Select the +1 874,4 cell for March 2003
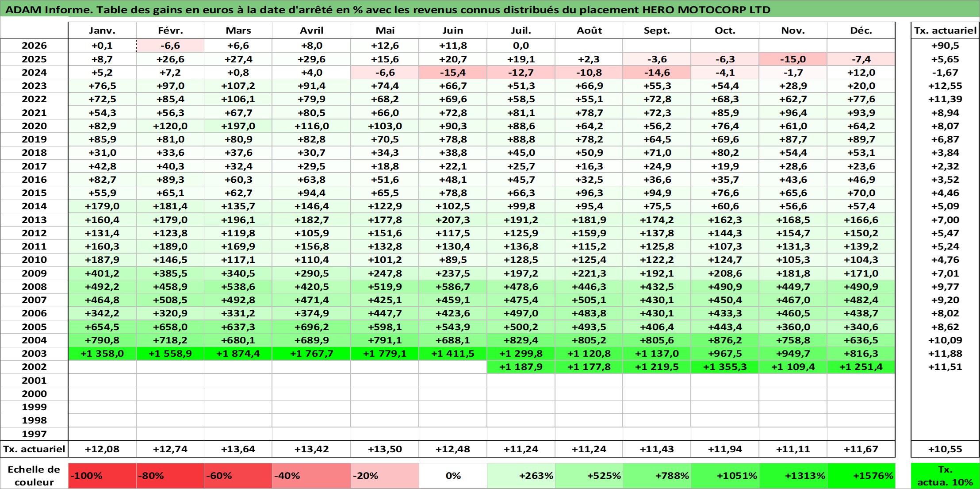980x489 pixels. click(x=238, y=354)
